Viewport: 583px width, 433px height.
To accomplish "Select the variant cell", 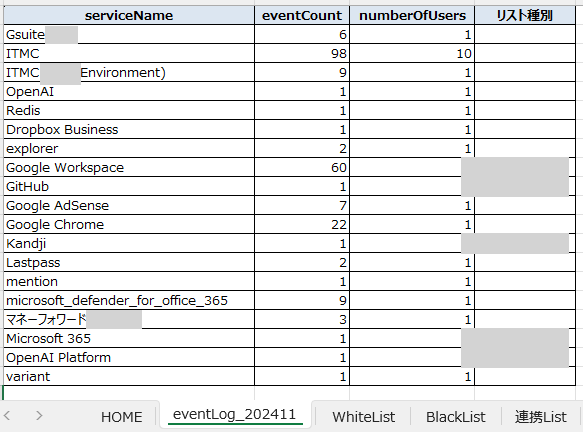I will point(129,376).
